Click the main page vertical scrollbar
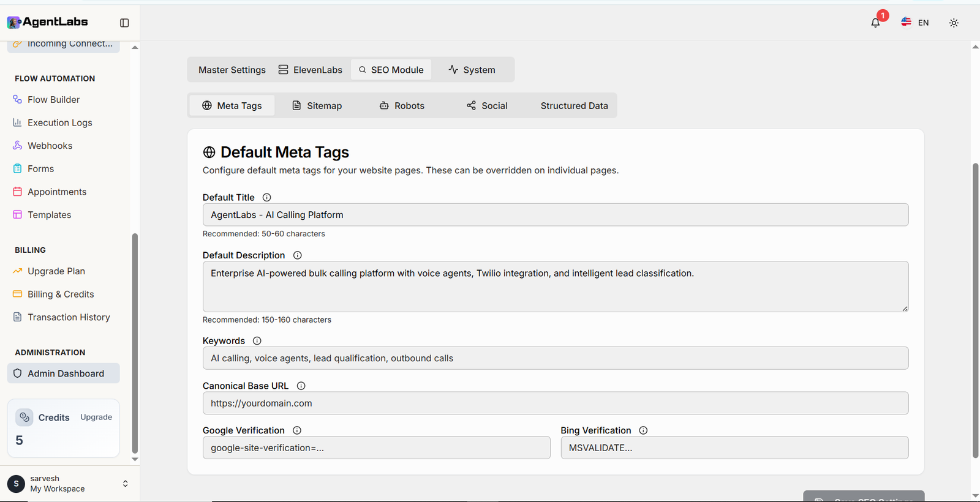Screen dimensions: 980x502 975,310
